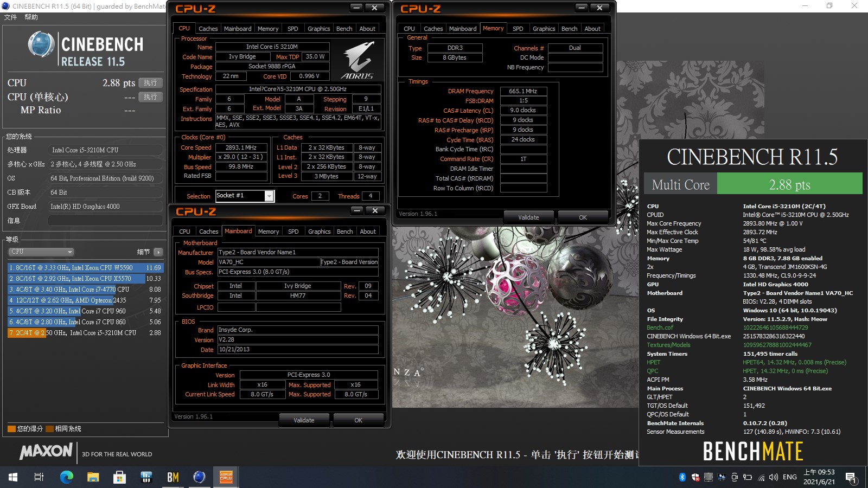868x488 pixels.
Task: Select ranking row Core i7 CPU 960
Action: click(x=85, y=311)
